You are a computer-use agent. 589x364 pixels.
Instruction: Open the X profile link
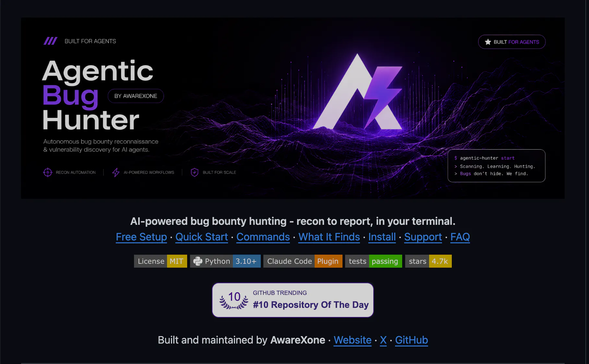pos(383,340)
